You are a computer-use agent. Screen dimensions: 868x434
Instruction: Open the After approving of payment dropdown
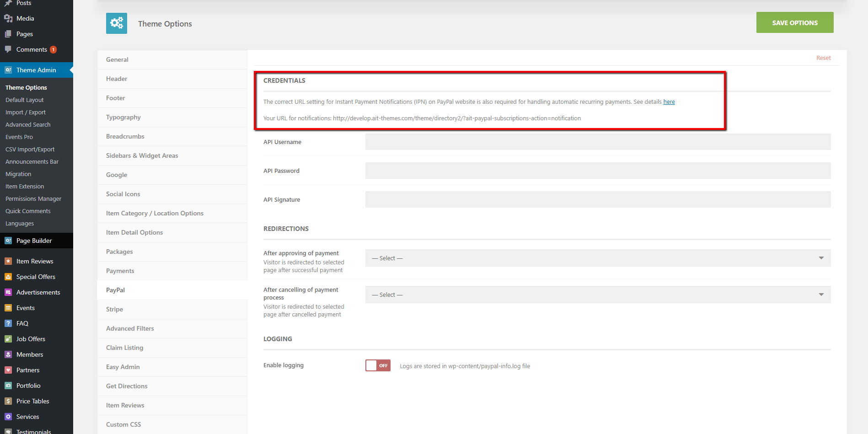point(598,258)
